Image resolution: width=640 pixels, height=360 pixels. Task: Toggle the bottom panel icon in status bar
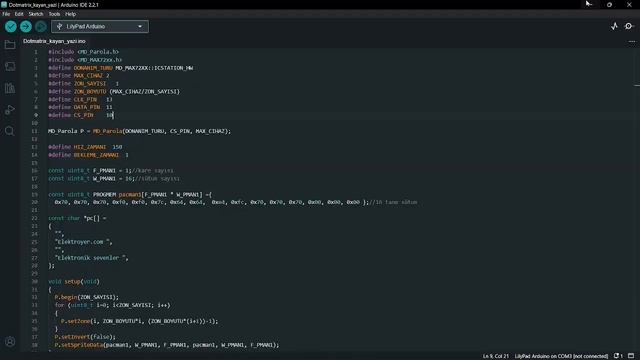click(631, 356)
